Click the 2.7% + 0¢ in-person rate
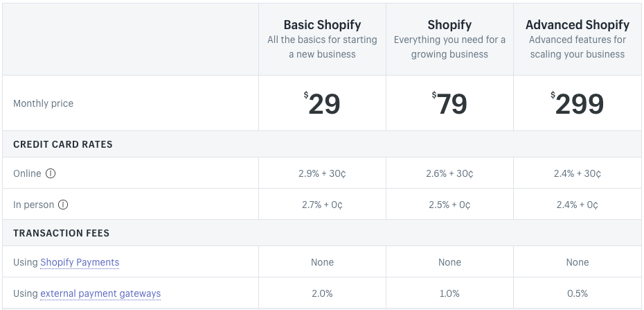644x310 pixels. pyautogui.click(x=322, y=205)
